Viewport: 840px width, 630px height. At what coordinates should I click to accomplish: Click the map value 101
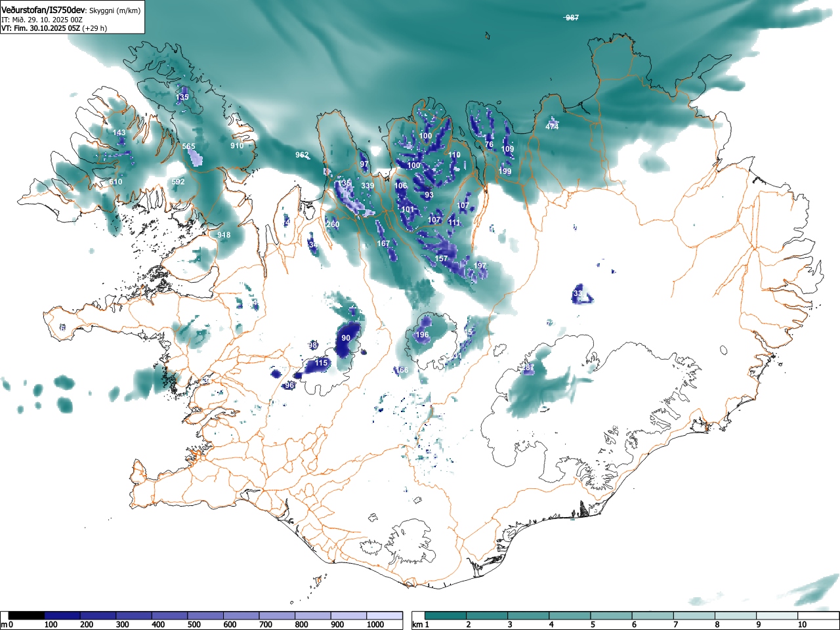coord(408,210)
